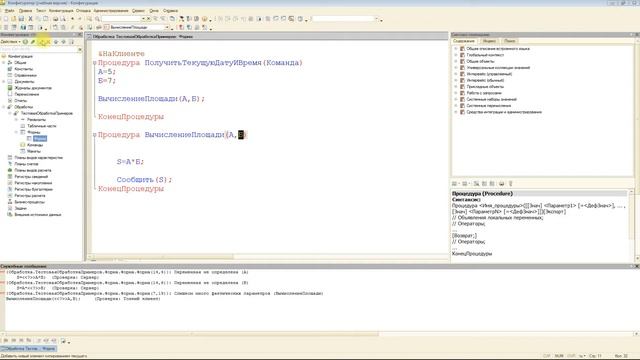Expand Глобальный контекст in syntax helper
The width and height of the screenshot is (640, 360).
tap(456, 55)
